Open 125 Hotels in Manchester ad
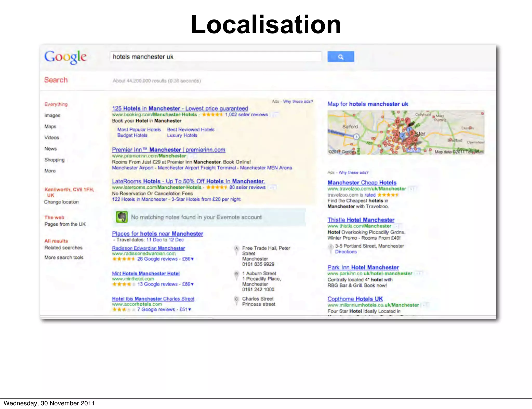 click(x=180, y=108)
